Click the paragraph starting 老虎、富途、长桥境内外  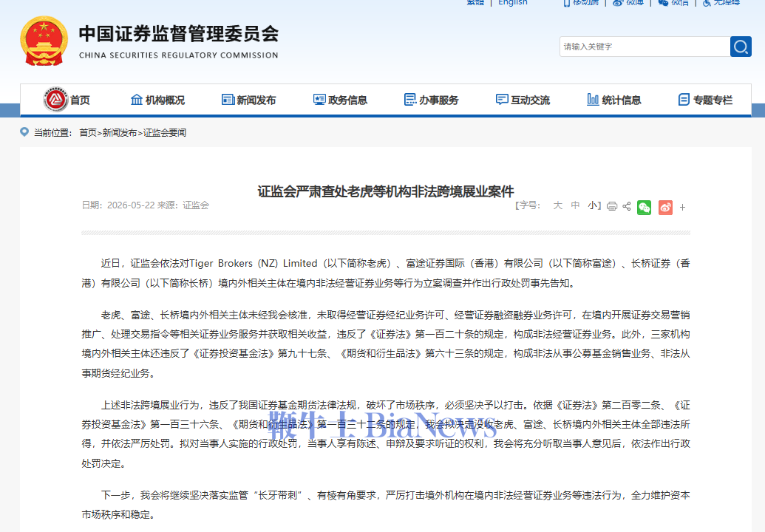(385, 344)
